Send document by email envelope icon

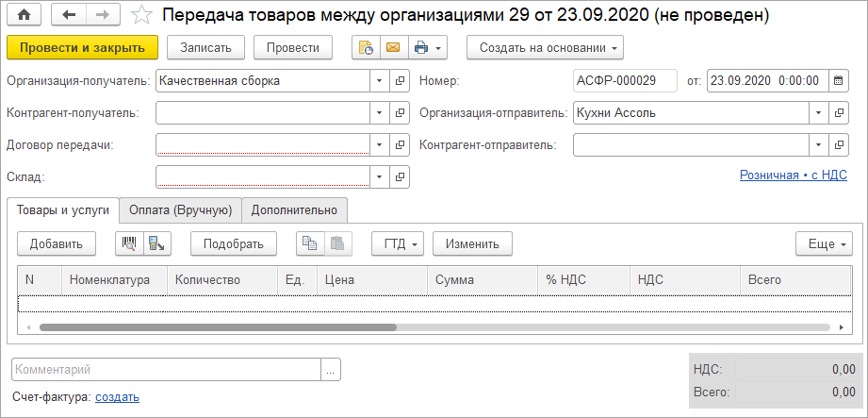click(391, 46)
